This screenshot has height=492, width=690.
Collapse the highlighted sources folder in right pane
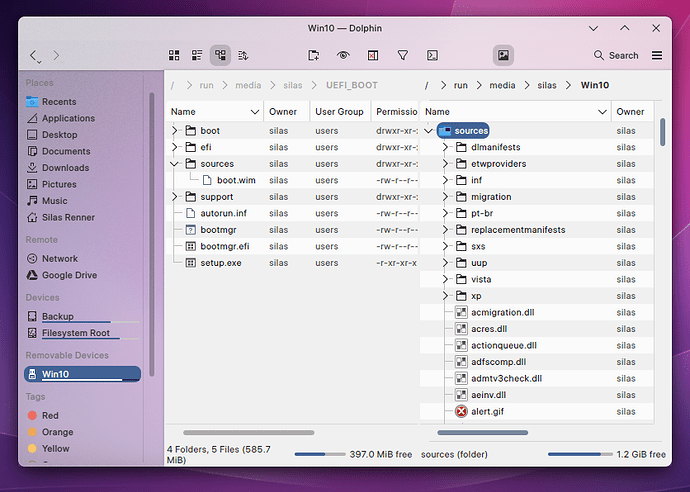click(428, 131)
